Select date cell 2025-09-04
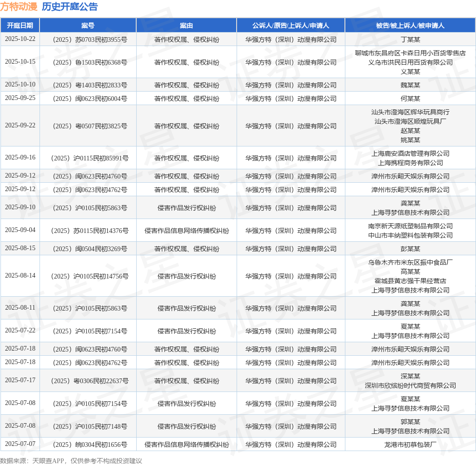476x465 pixels. 20,230
